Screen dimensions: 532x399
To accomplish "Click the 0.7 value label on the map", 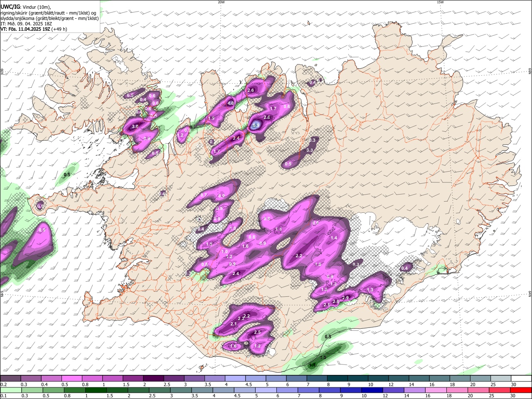I will tap(204, 195).
